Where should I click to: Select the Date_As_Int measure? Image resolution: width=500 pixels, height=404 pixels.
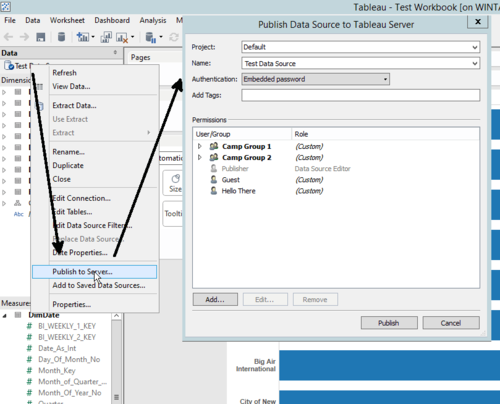(57, 348)
